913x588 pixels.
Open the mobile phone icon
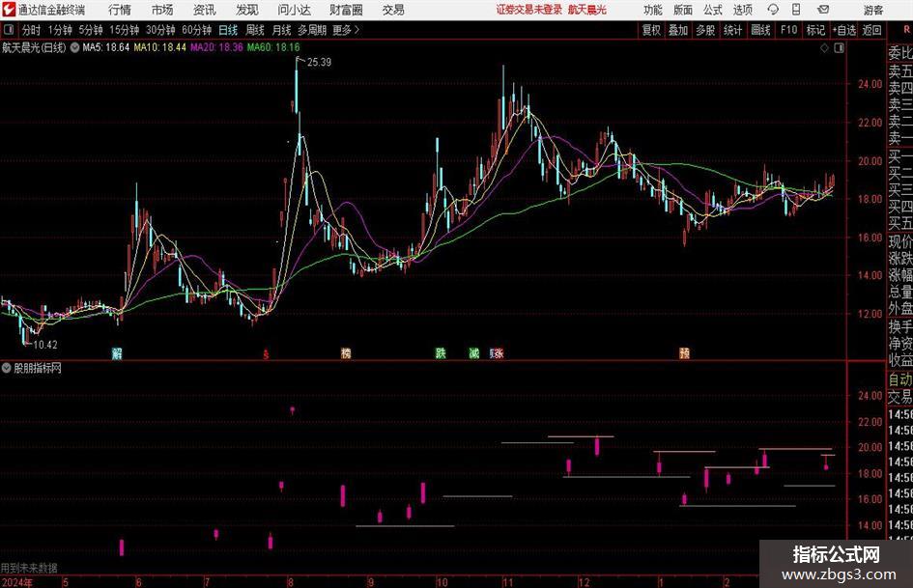(x=796, y=10)
